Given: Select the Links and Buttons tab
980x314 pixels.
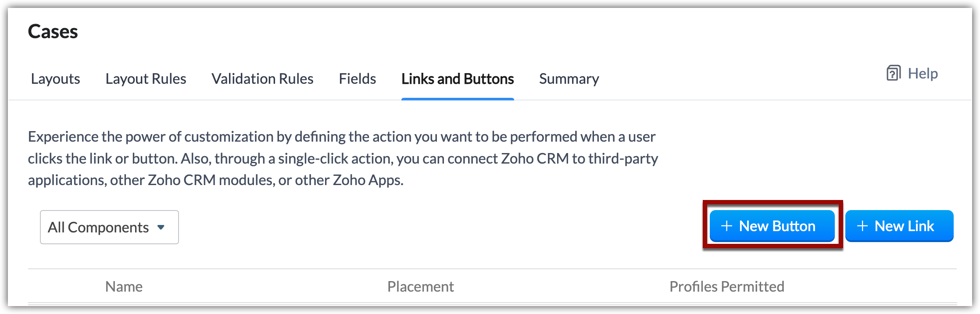Looking at the screenshot, I should click(458, 79).
